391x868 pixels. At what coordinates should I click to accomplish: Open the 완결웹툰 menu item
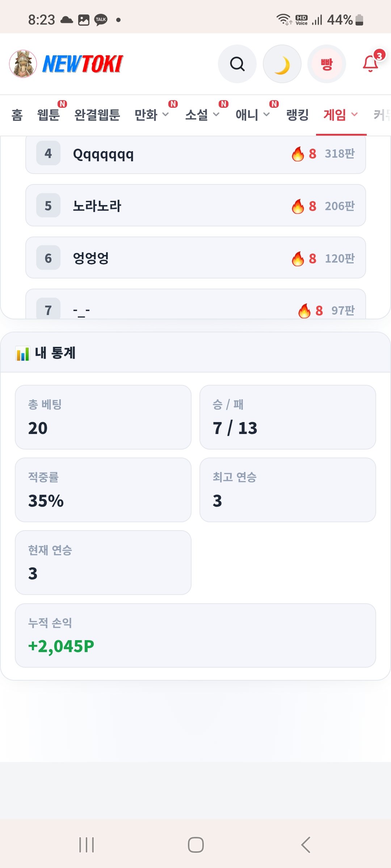pyautogui.click(x=97, y=115)
